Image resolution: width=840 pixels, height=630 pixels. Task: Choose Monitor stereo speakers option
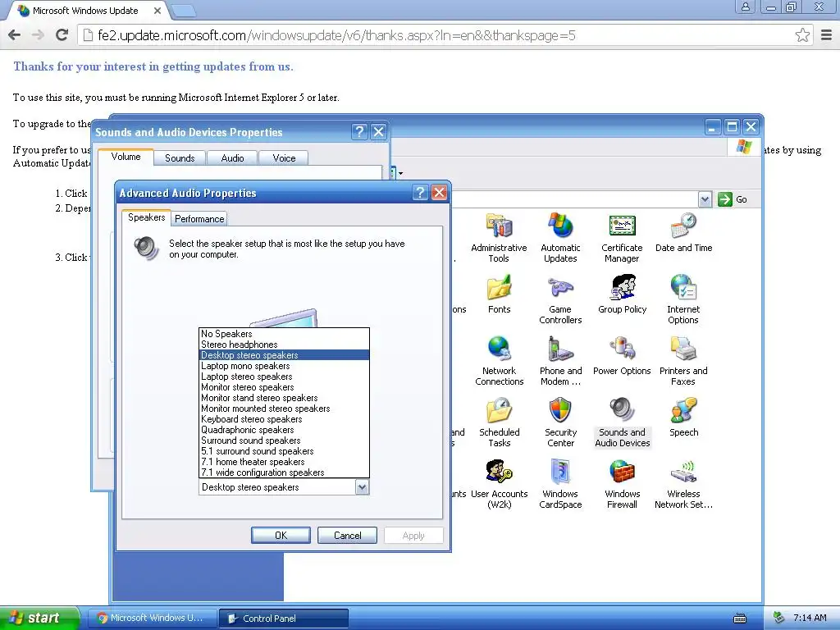(284, 387)
